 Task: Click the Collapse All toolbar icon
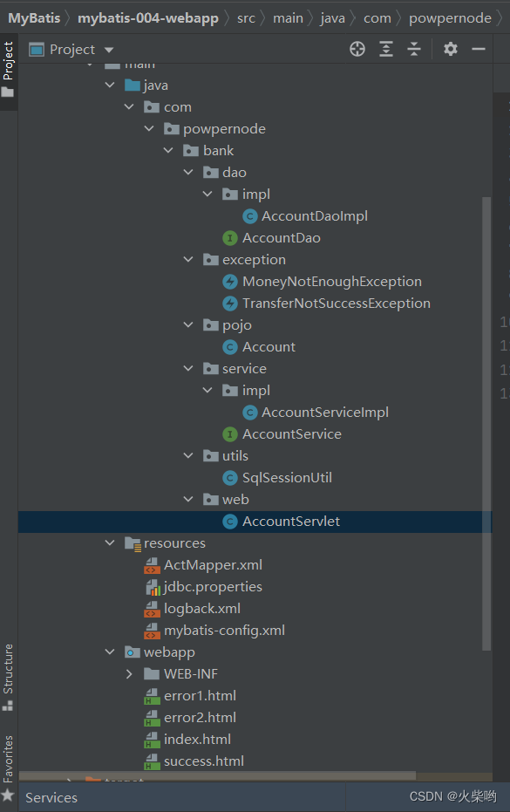click(414, 49)
